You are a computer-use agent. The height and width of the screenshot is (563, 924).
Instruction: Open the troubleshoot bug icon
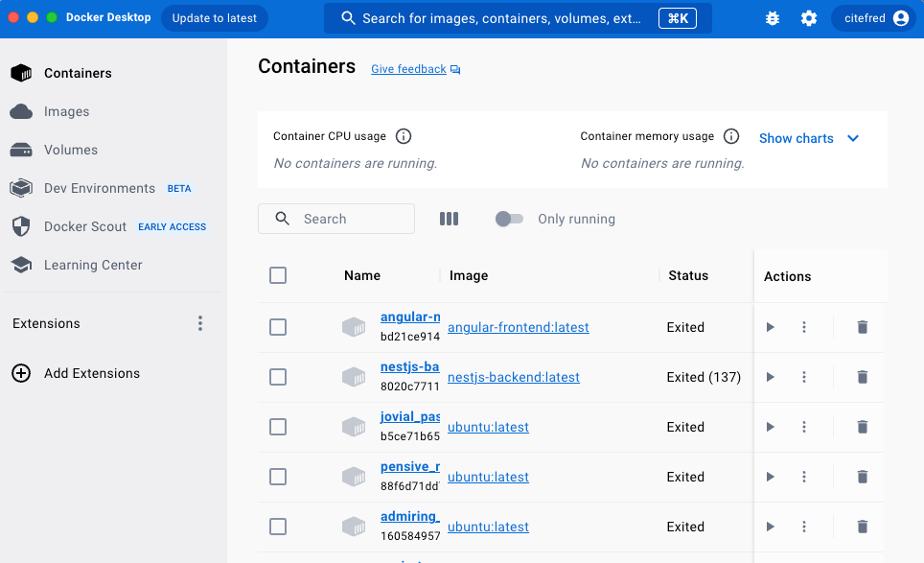pos(773,18)
